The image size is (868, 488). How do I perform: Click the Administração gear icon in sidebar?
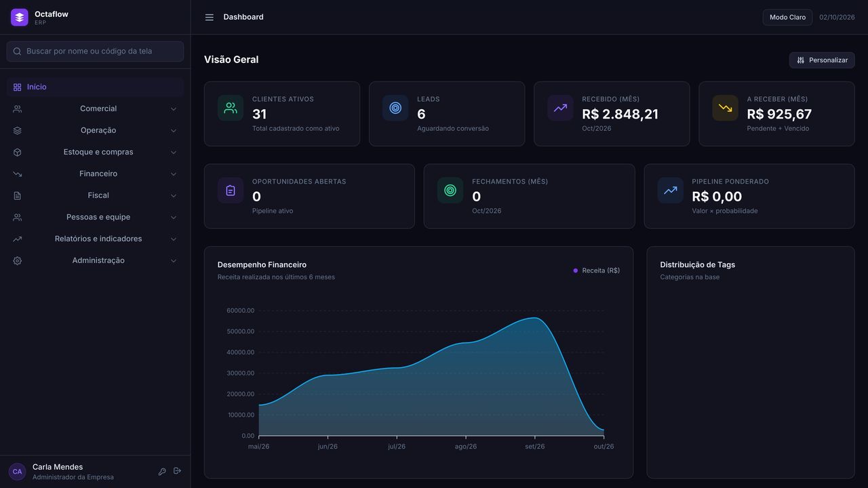(x=18, y=261)
